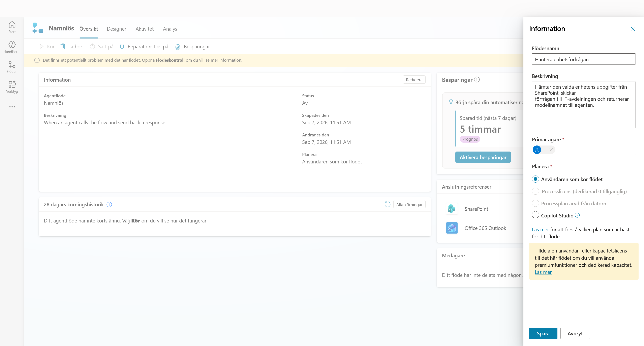Click the Primär ägare people field

pos(583,150)
